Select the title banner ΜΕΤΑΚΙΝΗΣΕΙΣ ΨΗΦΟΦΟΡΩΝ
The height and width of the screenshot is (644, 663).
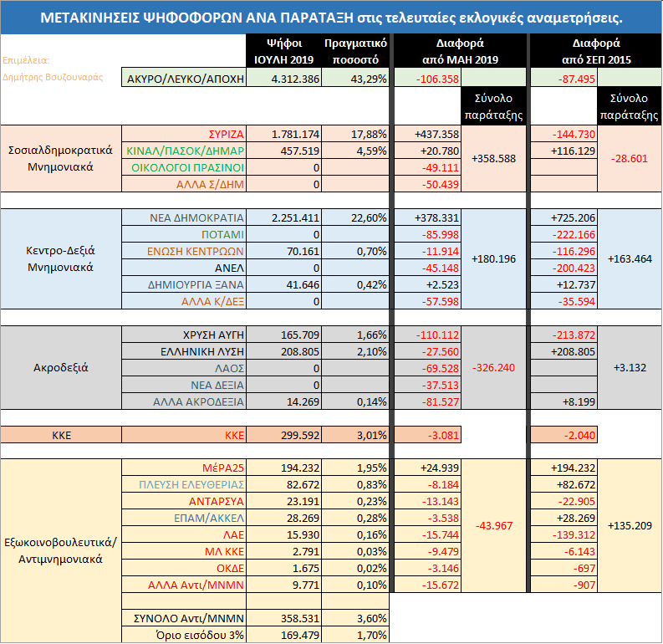(x=331, y=18)
